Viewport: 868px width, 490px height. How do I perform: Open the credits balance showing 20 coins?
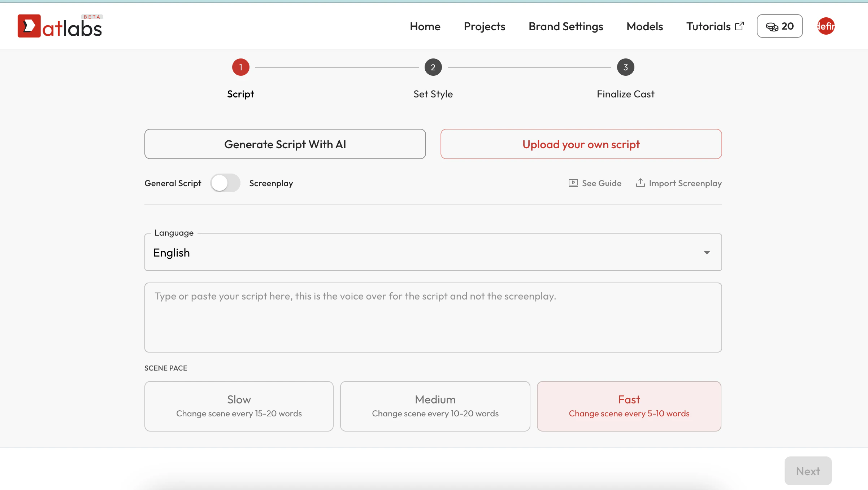pos(779,26)
